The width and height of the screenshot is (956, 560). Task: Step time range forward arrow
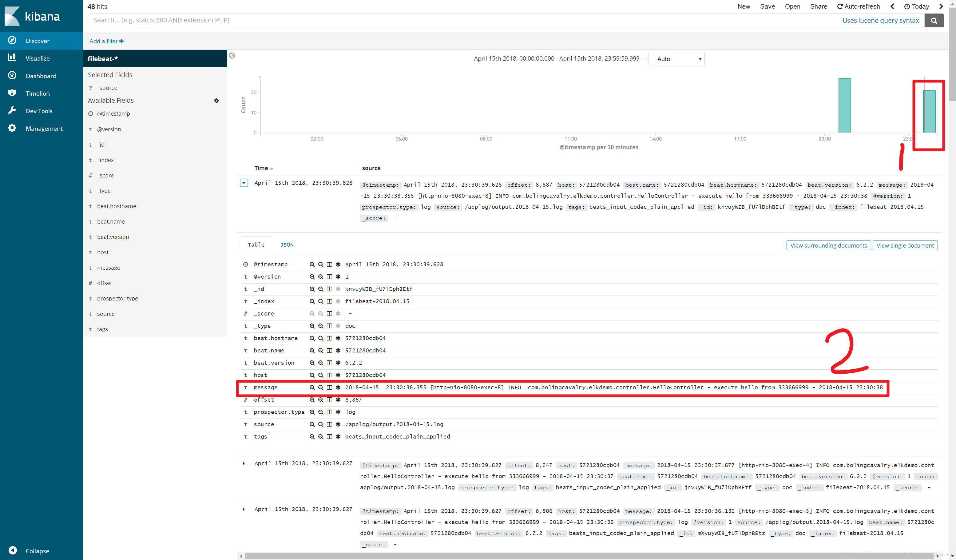point(941,6)
